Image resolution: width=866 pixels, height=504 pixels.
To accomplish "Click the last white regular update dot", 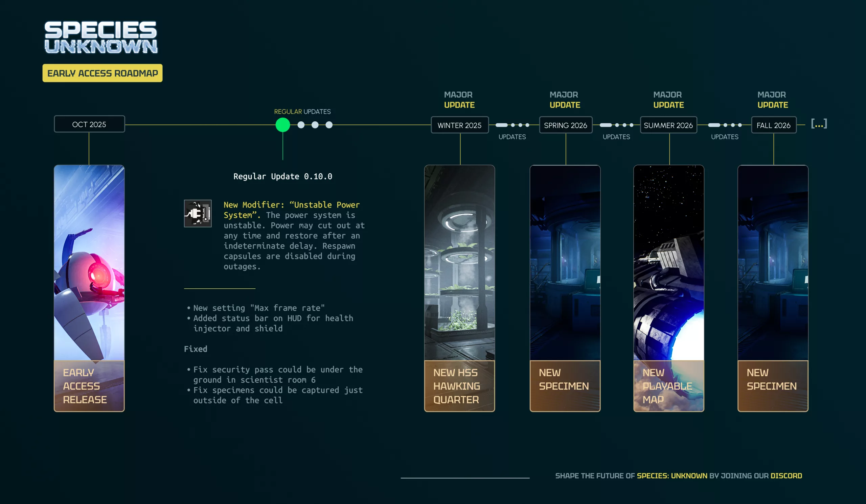I will click(329, 125).
